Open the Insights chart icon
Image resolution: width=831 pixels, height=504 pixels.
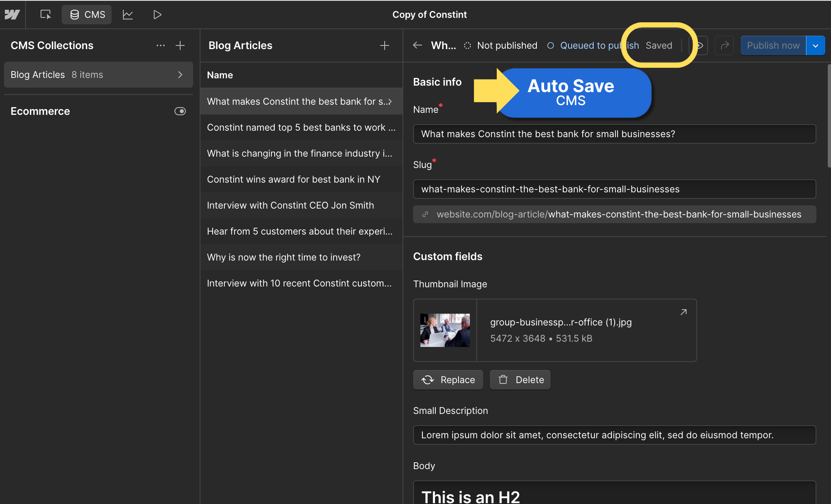pyautogui.click(x=128, y=15)
